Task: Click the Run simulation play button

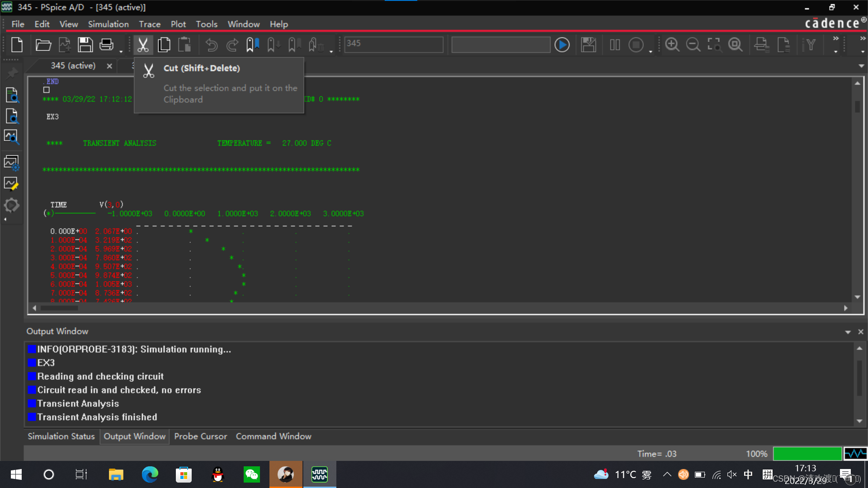Action: [562, 45]
